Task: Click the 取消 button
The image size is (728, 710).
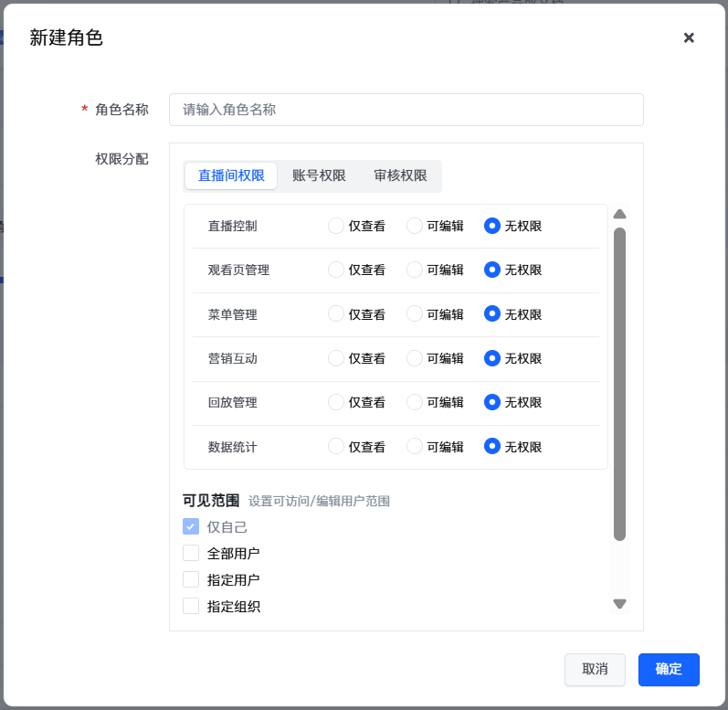Action: pyautogui.click(x=595, y=669)
